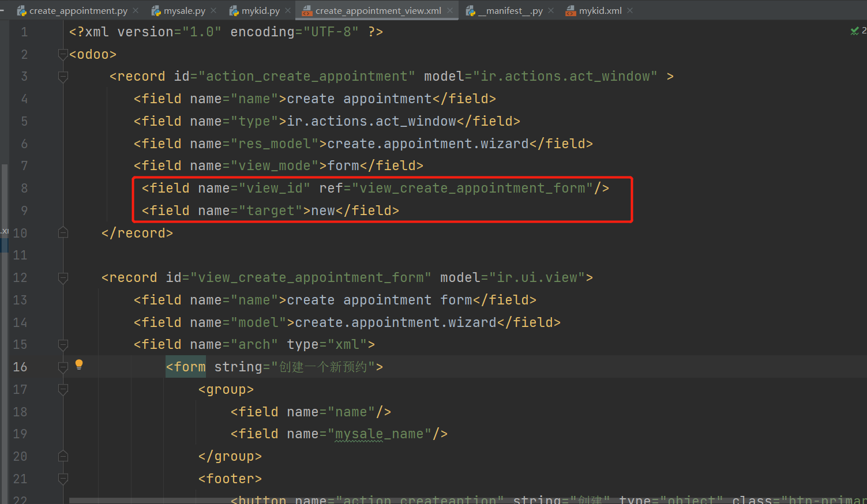Switch to the create_appointment.py tab
Viewport: 867px width, 504px height.
(78, 10)
